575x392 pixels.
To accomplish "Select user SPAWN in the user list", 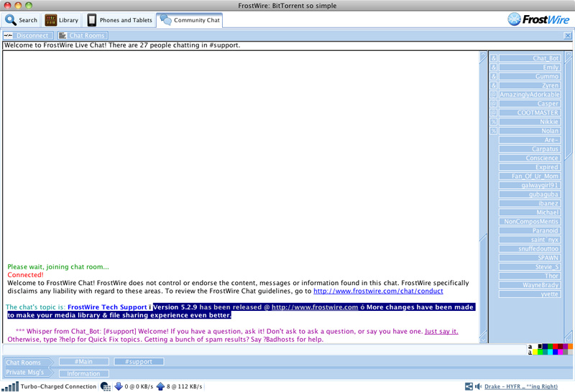I will [x=530, y=258].
